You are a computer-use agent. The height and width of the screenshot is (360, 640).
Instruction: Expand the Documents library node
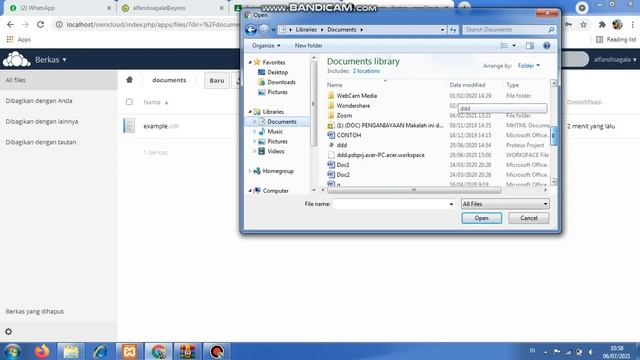[x=254, y=122]
